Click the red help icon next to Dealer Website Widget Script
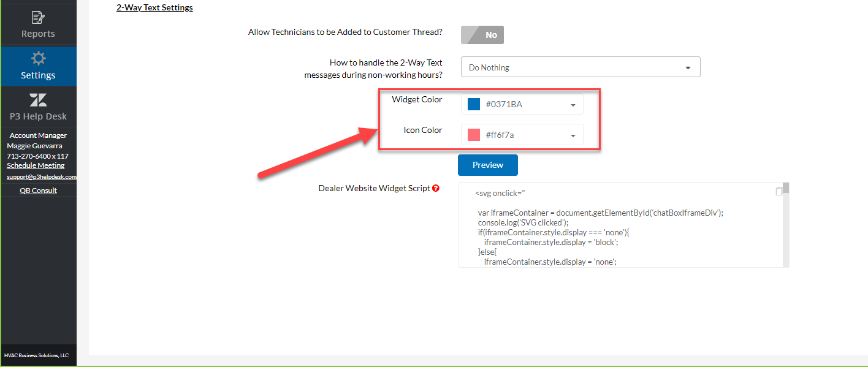The height and width of the screenshot is (367, 868). [x=436, y=188]
